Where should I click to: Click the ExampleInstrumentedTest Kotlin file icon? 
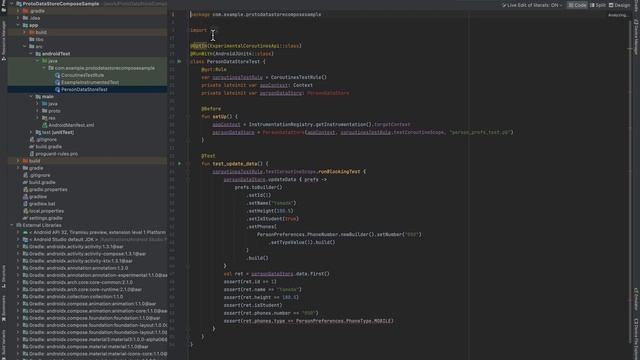57,82
